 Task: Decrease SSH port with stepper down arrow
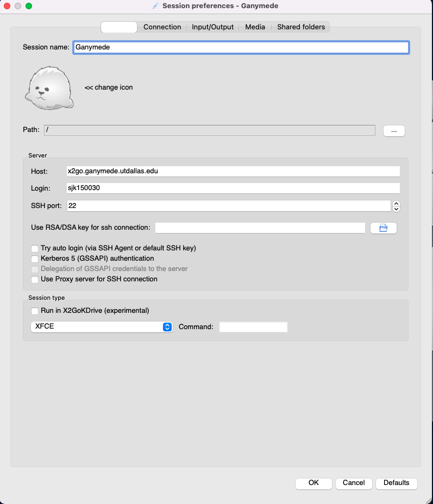coord(396,209)
